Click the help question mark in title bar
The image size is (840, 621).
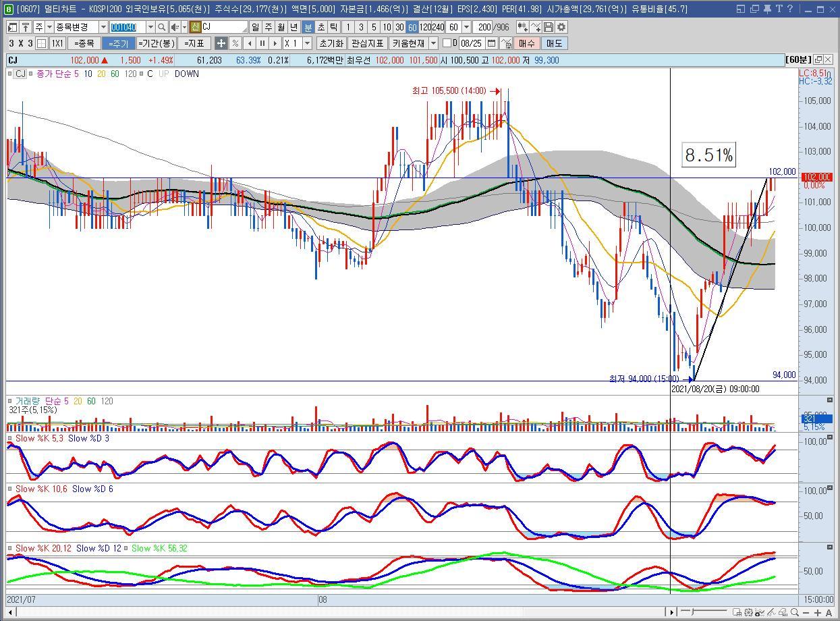pos(790,9)
